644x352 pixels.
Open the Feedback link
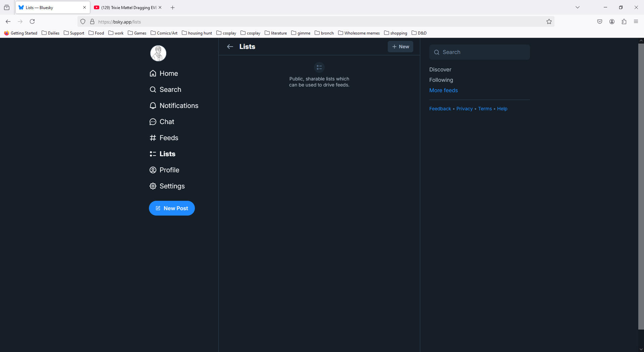pyautogui.click(x=440, y=109)
